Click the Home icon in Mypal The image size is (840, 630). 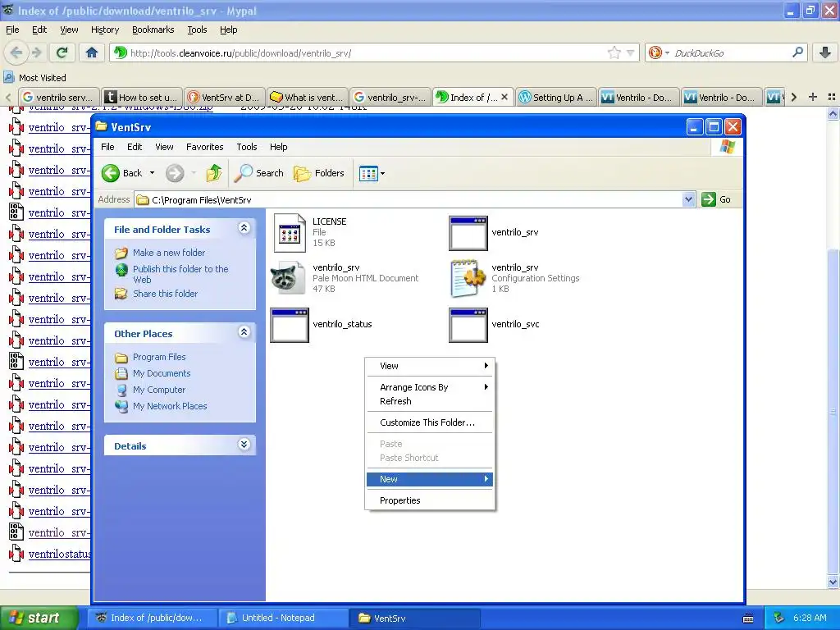(x=92, y=52)
